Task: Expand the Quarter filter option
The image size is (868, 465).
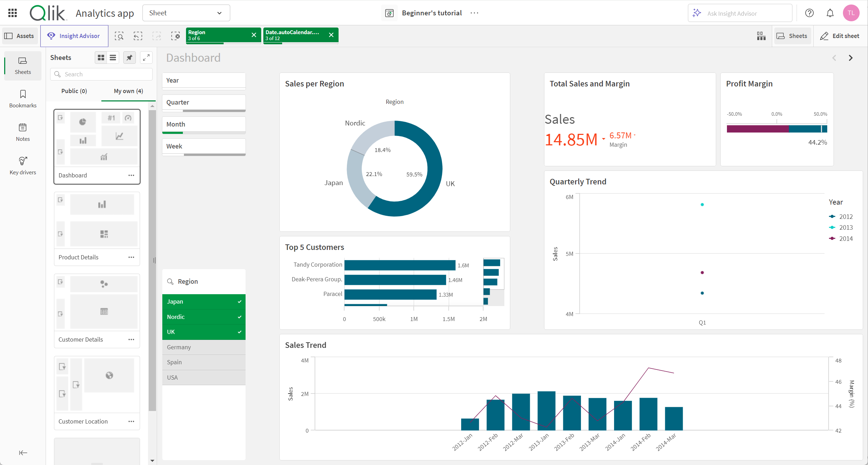Action: tap(204, 102)
